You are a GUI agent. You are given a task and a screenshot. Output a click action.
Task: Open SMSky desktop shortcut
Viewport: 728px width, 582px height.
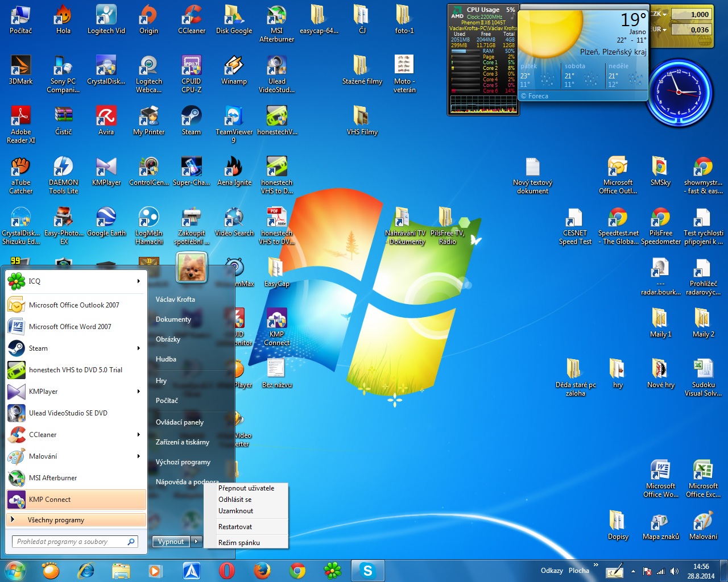[660, 171]
